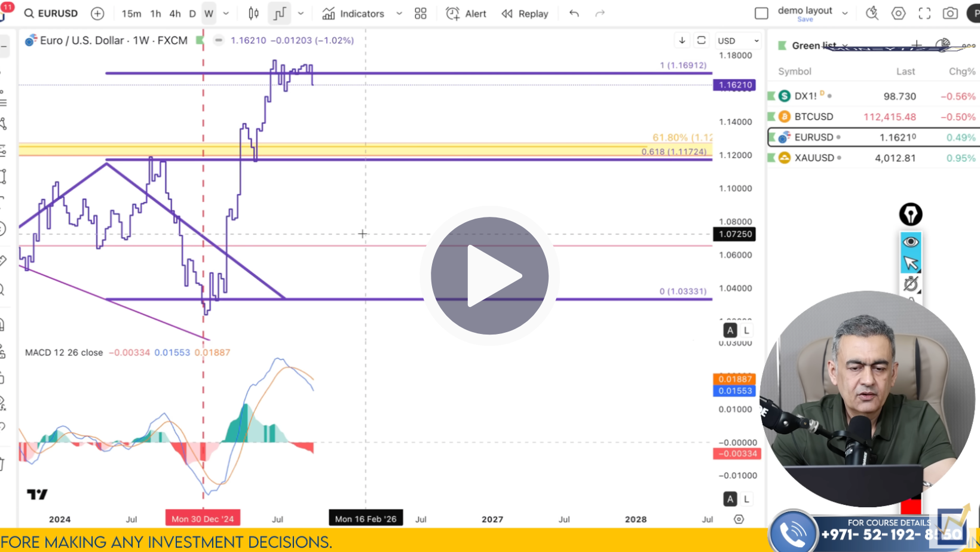This screenshot has height=552, width=980.
Task: Expand the timeframe dropdown beside W
Action: [226, 13]
